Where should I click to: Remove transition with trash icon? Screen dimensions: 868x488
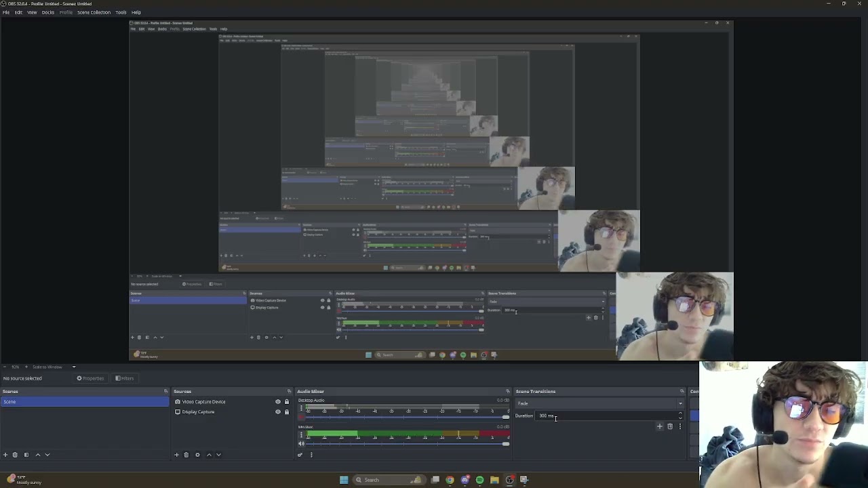[670, 426]
